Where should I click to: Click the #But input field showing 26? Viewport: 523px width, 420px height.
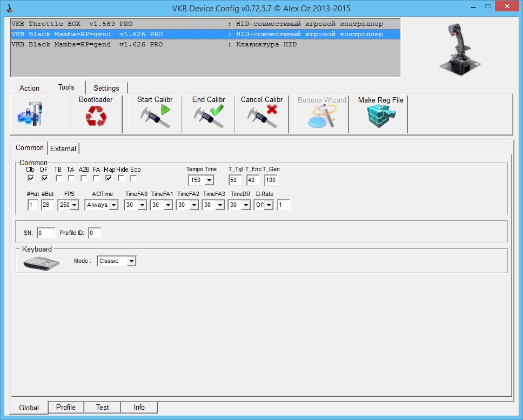[48, 205]
